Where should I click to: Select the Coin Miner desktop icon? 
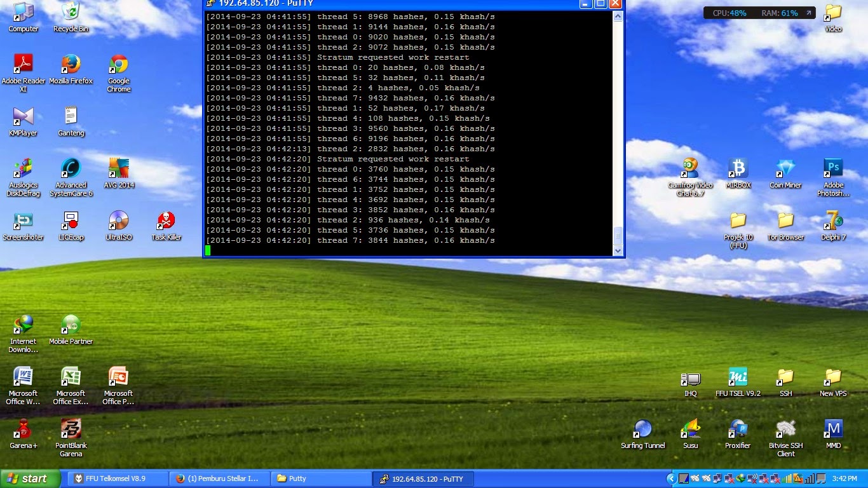(785, 173)
